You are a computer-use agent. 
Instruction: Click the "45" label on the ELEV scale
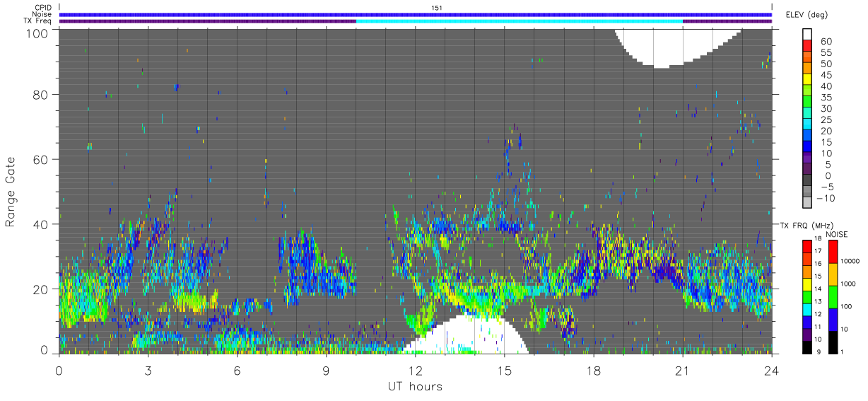point(826,75)
